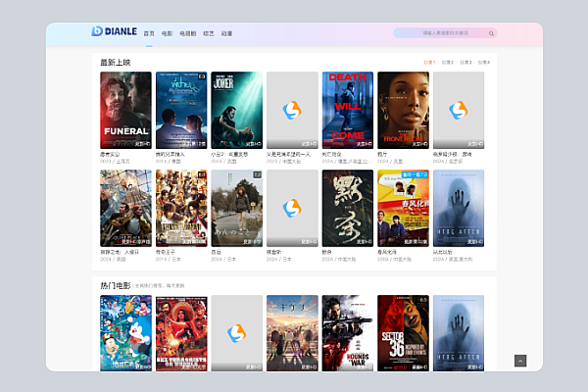Click 默杀 title below calligraphy poster
The height and width of the screenshot is (392, 588).
coord(326,252)
